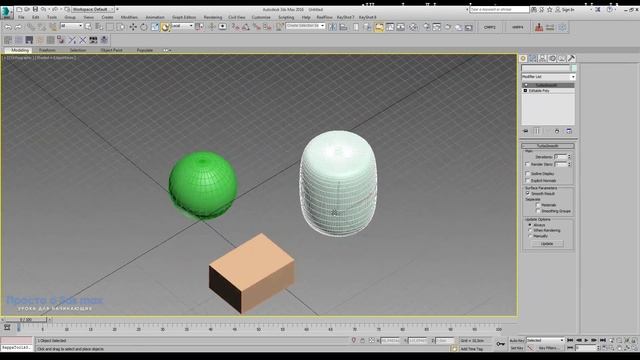Toggle Separate by Materials checkbox
The height and width of the screenshot is (360, 640).
pyautogui.click(x=538, y=205)
